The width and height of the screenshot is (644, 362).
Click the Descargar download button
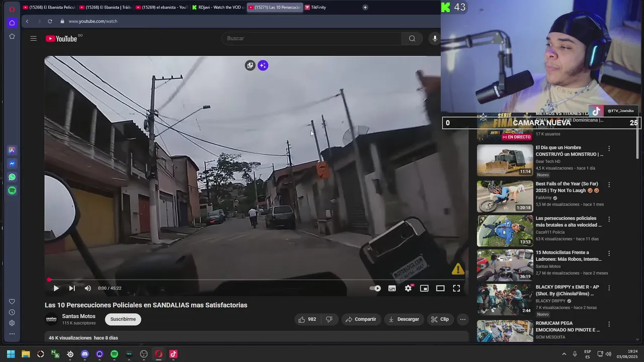pyautogui.click(x=404, y=319)
